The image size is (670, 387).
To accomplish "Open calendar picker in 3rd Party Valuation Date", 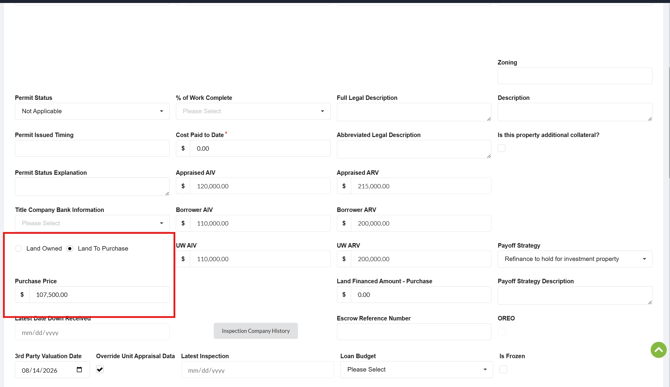I will tap(79, 370).
